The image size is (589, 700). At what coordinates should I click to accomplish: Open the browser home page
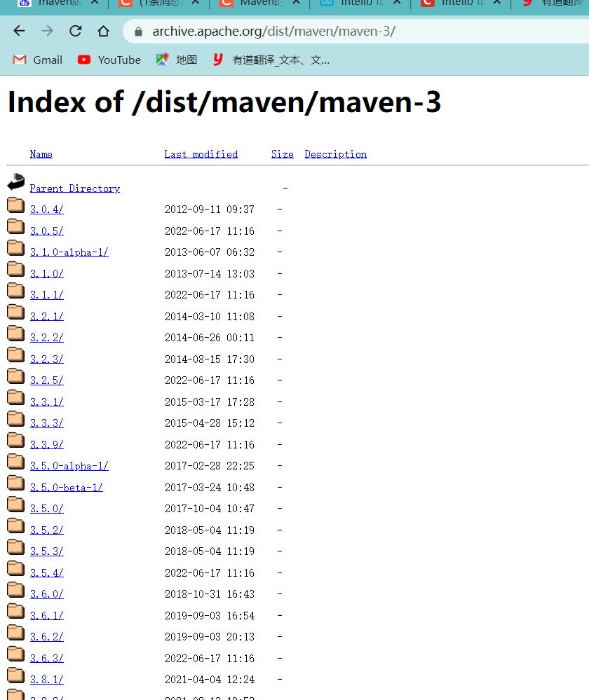tap(103, 31)
